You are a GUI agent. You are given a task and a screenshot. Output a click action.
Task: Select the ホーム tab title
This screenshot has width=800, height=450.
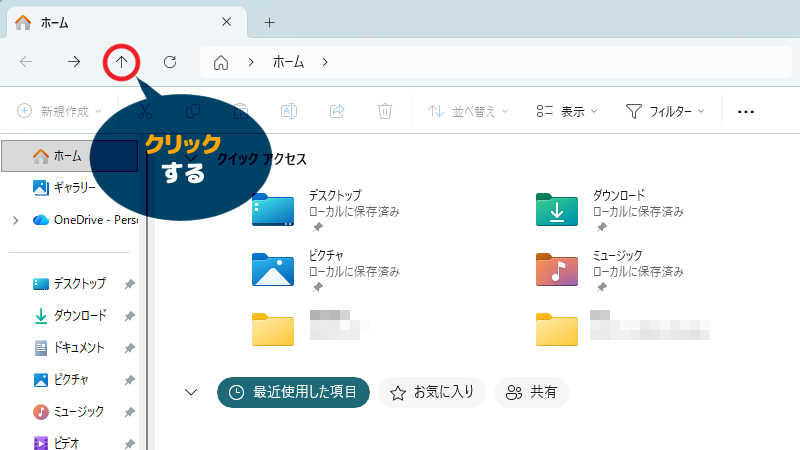pyautogui.click(x=55, y=22)
